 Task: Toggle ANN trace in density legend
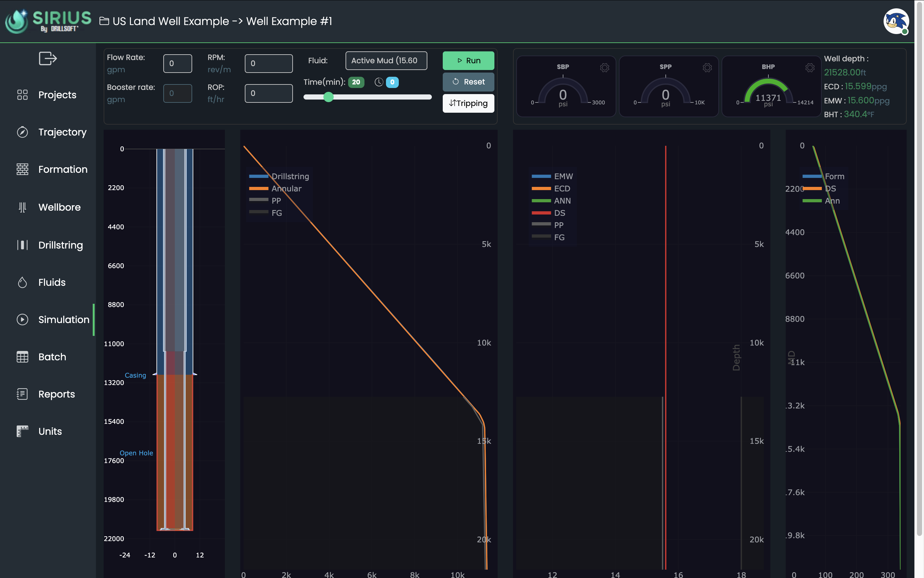(x=551, y=201)
